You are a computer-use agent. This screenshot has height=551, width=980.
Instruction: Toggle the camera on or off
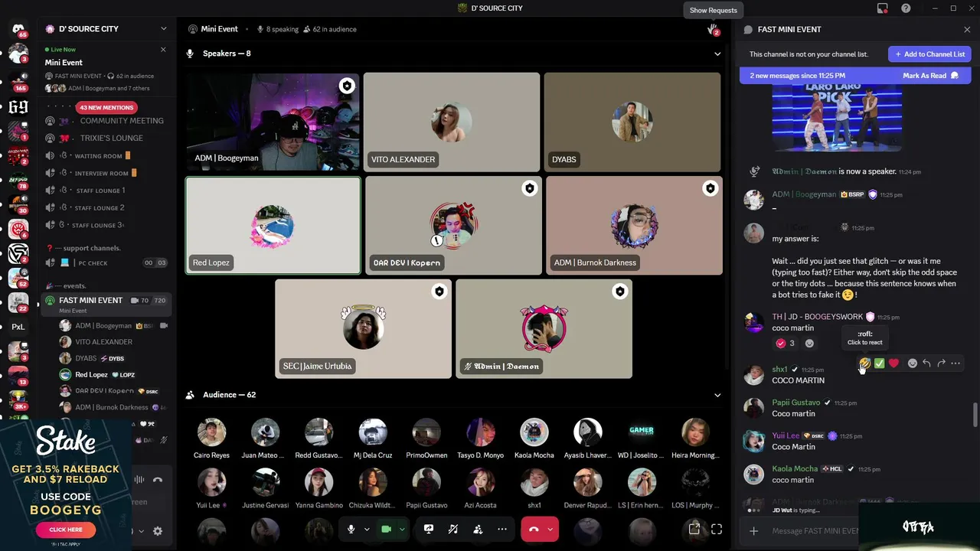pyautogui.click(x=386, y=529)
